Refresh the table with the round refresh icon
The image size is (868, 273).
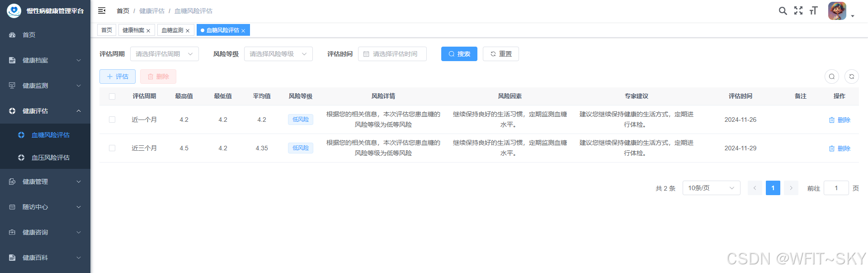852,77
